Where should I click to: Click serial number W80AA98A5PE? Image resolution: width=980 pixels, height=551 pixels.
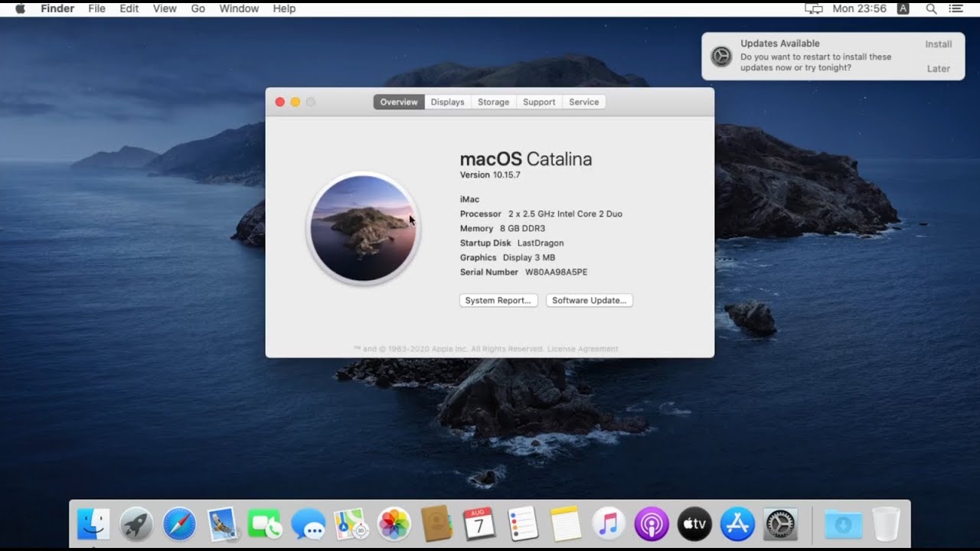pos(557,272)
